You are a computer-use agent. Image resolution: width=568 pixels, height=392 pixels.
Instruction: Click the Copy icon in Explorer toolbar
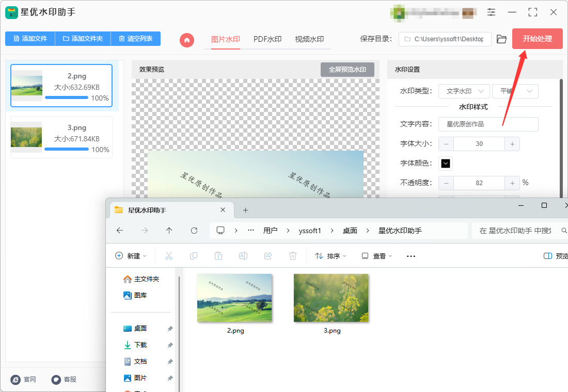(x=194, y=256)
